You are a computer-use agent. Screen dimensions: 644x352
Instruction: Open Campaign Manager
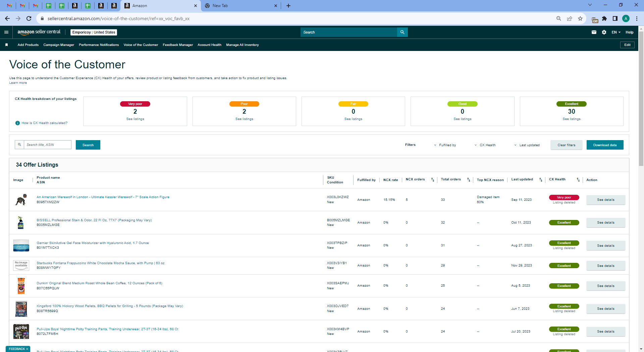pos(59,45)
